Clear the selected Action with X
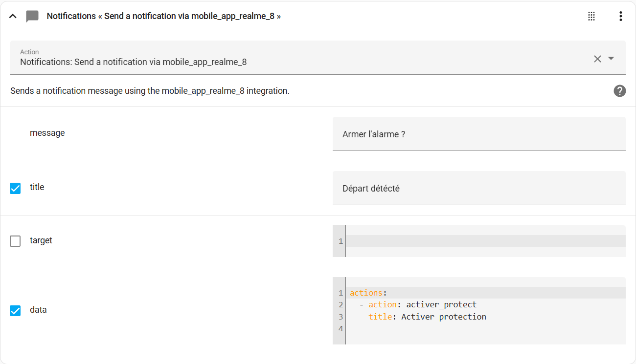The width and height of the screenshot is (636, 364). [x=597, y=59]
